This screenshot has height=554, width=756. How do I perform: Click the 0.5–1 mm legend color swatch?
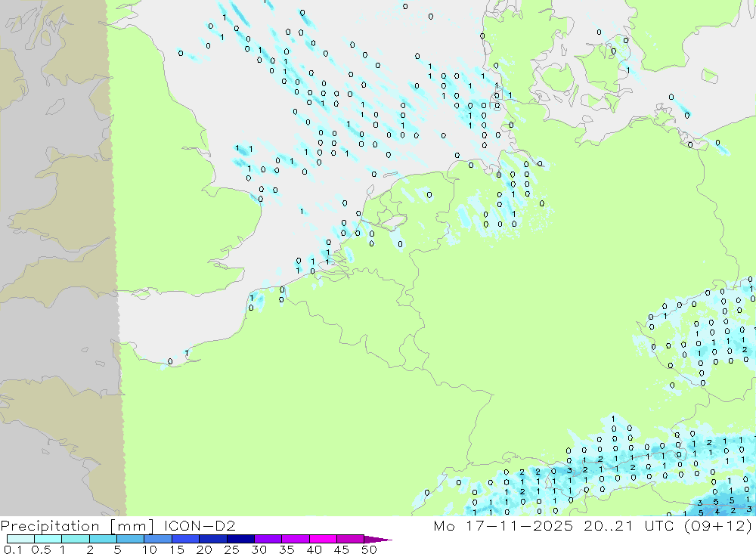click(48, 539)
